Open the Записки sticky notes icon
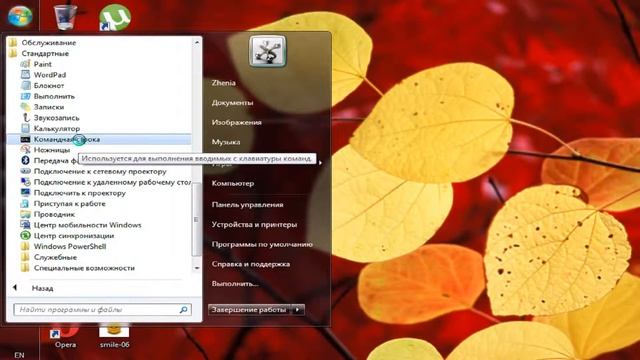640x360 pixels. [25, 107]
